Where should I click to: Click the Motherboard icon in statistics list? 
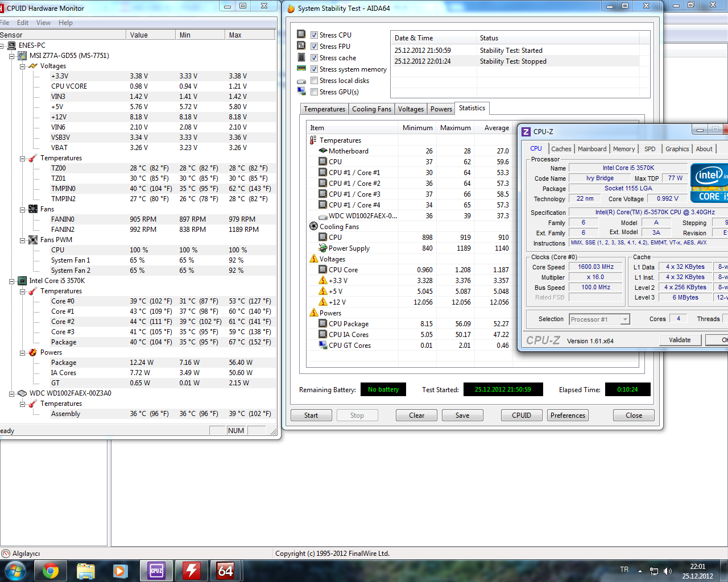pos(323,151)
